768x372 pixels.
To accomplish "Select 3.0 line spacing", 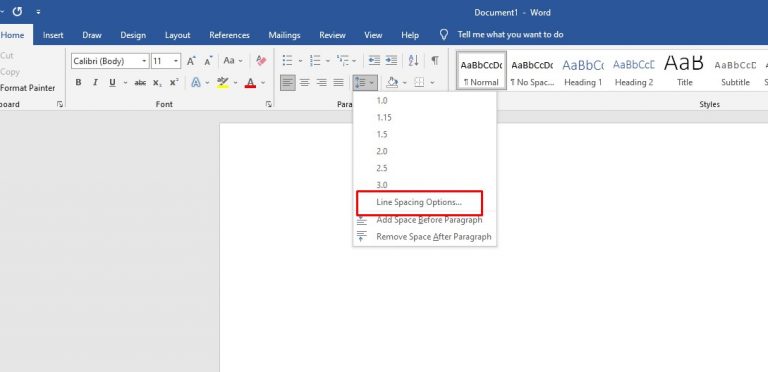I will [x=425, y=185].
